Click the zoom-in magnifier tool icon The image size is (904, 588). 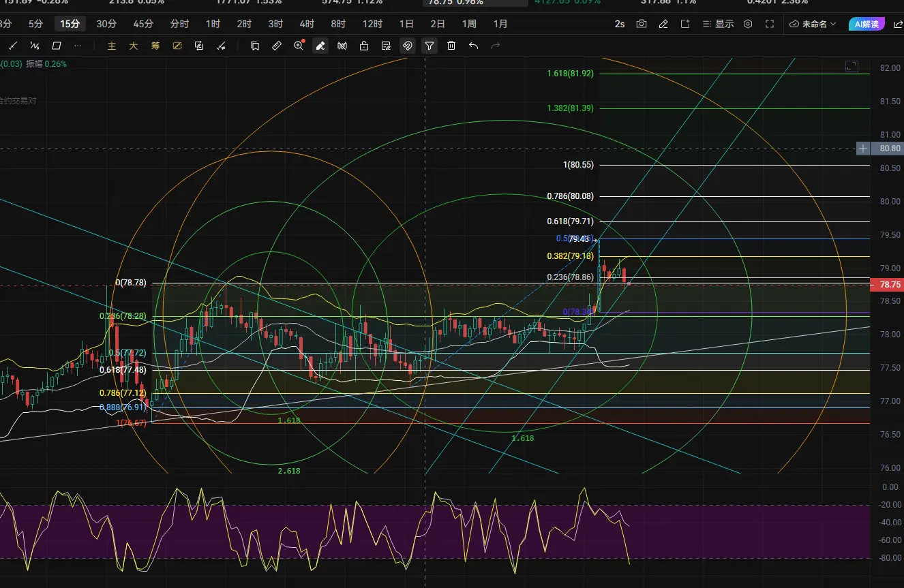click(299, 46)
